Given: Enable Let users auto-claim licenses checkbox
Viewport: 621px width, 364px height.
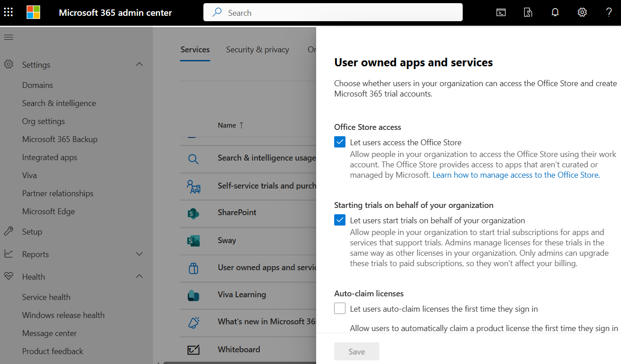Looking at the screenshot, I should coord(340,309).
